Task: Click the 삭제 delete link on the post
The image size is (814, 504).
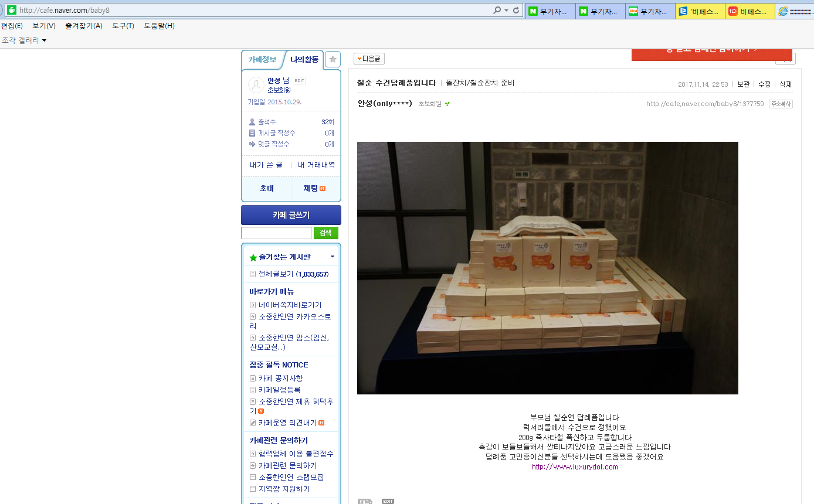Action: [x=785, y=84]
